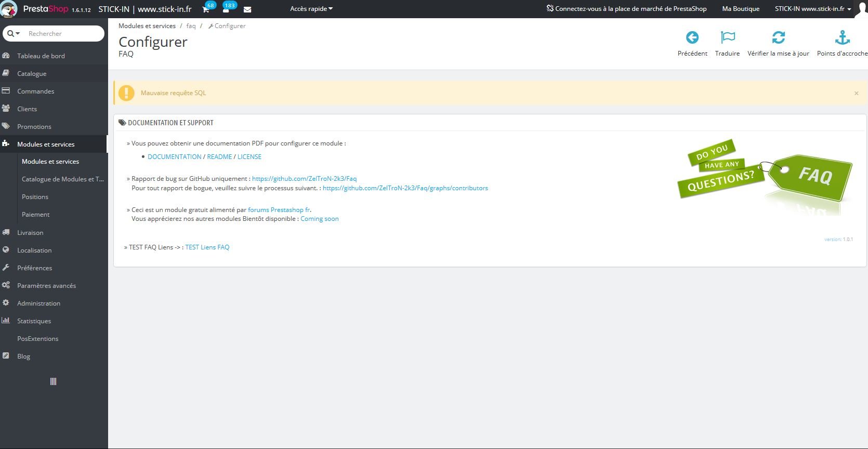Click the Promotions tag icon
Image resolution: width=868 pixels, height=449 pixels.
click(x=6, y=126)
